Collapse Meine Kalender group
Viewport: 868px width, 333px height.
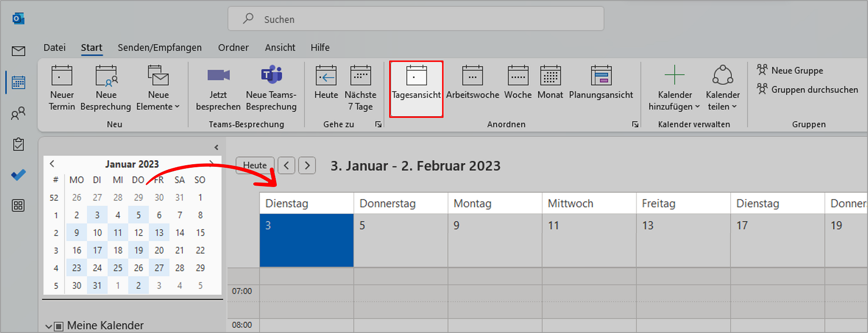pos(49,326)
